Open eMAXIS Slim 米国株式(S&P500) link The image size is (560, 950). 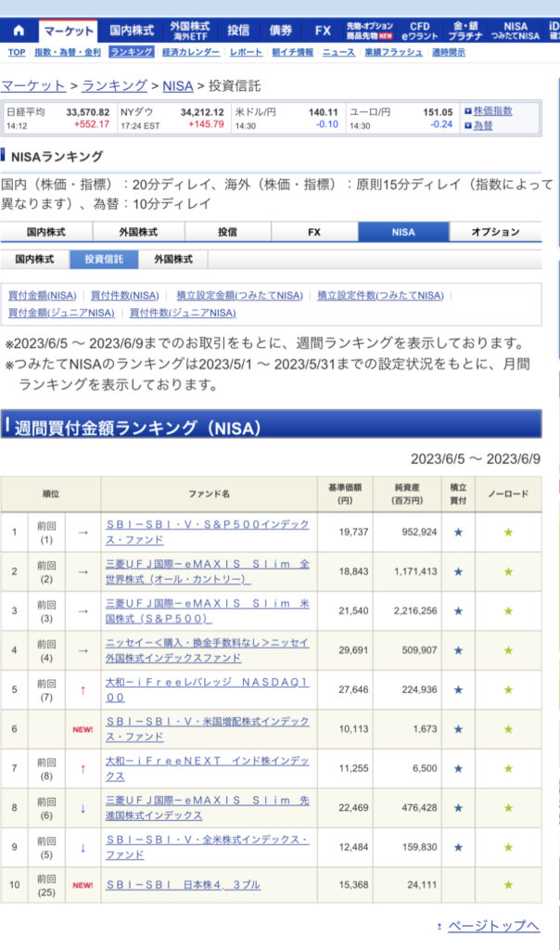(208, 610)
